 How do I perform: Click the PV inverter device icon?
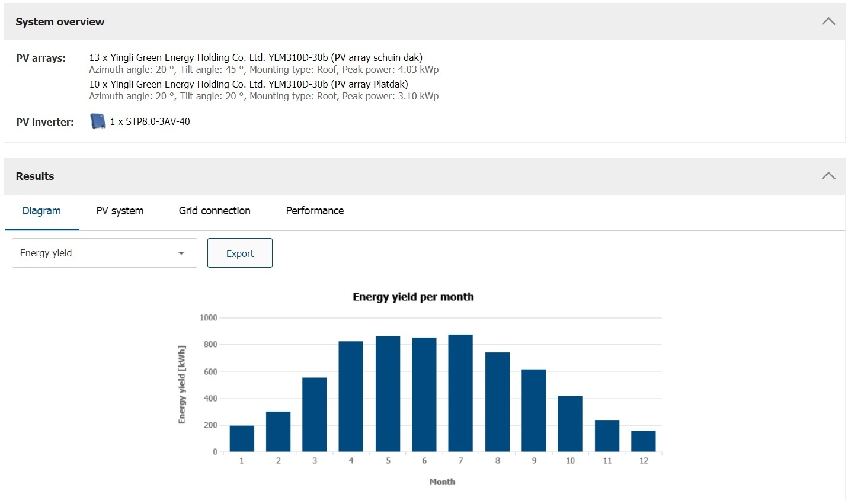98,121
